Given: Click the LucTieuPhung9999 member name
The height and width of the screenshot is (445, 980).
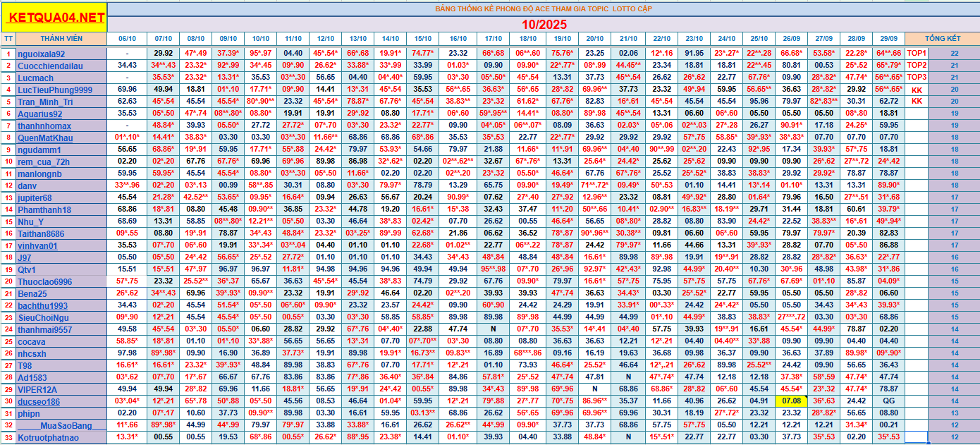Looking at the screenshot, I should tap(55, 90).
